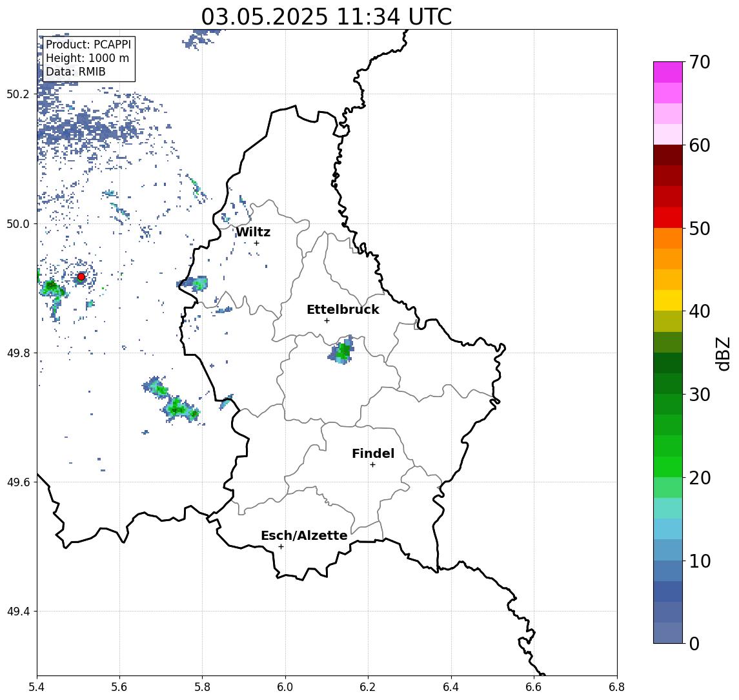Click the latitude 50.2 axis label
The height and width of the screenshot is (700, 739).
coord(18,94)
